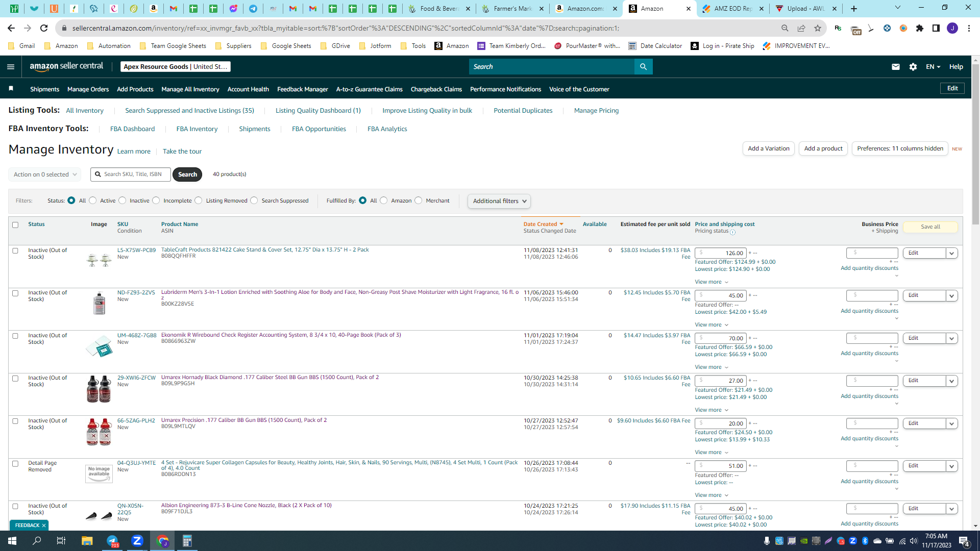Open Chrome's three-dot menu
The width and height of the screenshot is (980, 551).
click(x=969, y=28)
